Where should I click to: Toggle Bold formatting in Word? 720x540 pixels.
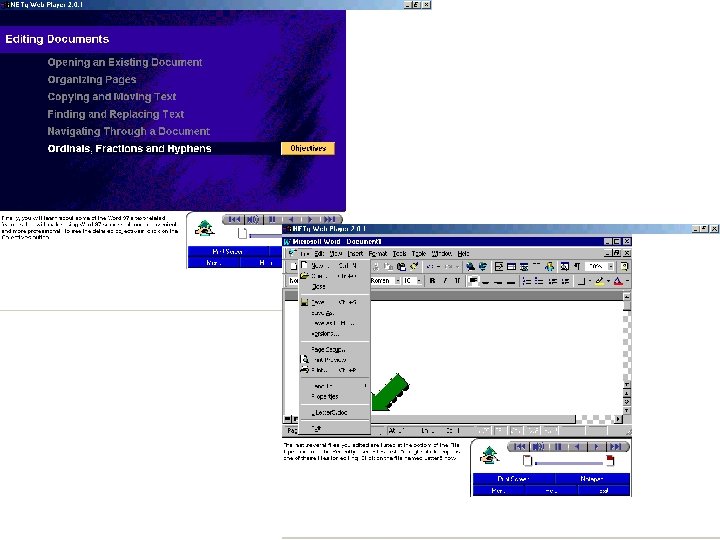coord(432,281)
